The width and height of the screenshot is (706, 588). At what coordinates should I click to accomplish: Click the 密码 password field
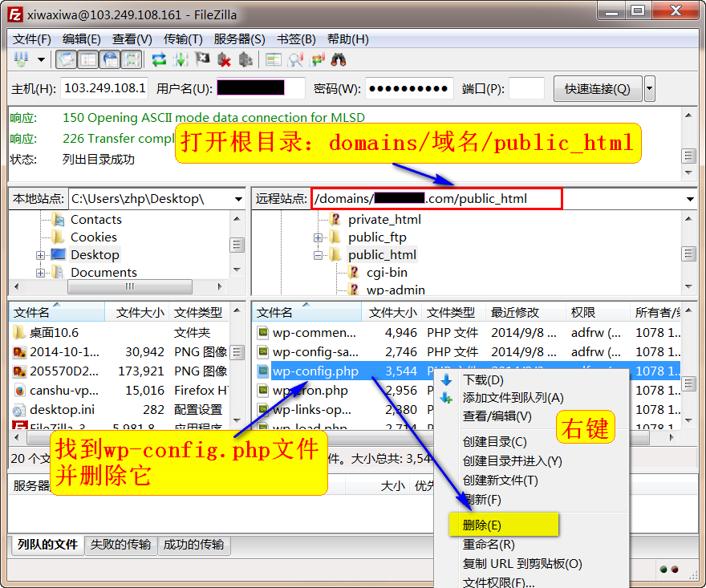click(408, 88)
